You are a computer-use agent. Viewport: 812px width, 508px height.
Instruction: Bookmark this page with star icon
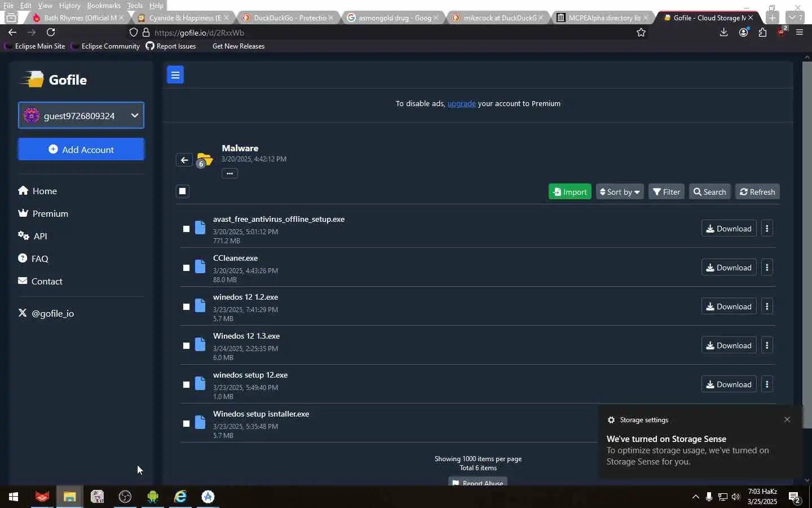click(x=641, y=33)
